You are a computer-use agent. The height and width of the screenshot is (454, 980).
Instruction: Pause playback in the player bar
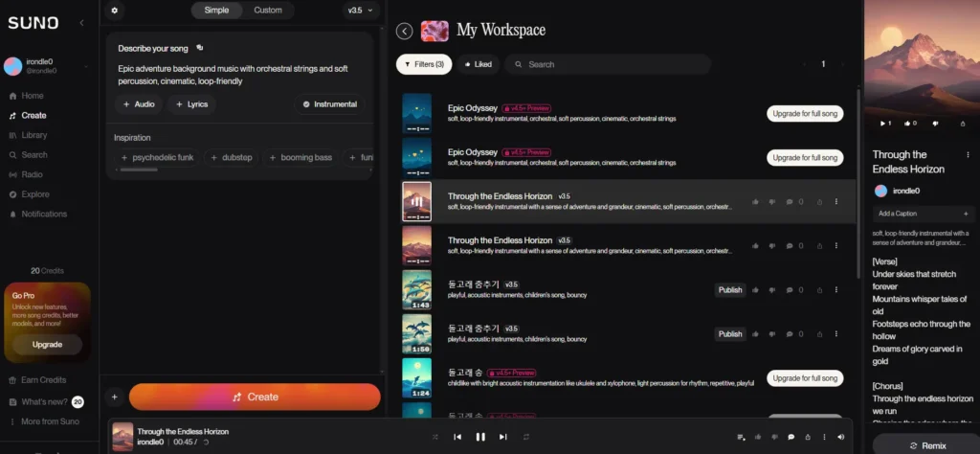pyautogui.click(x=480, y=437)
